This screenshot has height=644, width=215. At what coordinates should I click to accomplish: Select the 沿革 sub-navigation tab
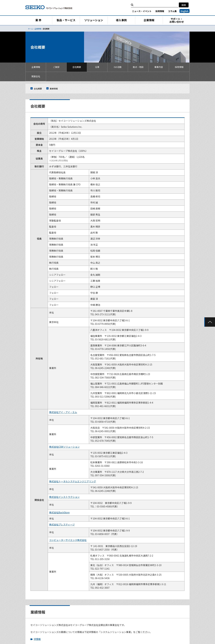(x=97, y=67)
